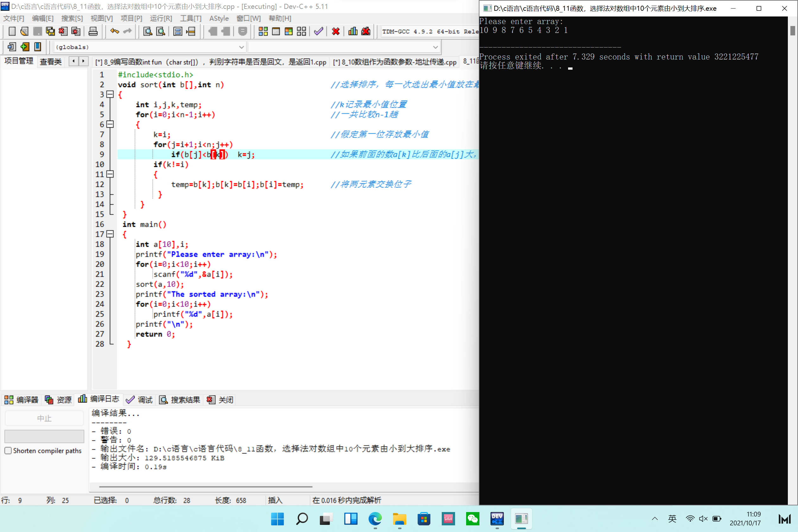This screenshot has width=798, height=532.
Task: Collapse the code fold at line 6
Action: point(110,124)
